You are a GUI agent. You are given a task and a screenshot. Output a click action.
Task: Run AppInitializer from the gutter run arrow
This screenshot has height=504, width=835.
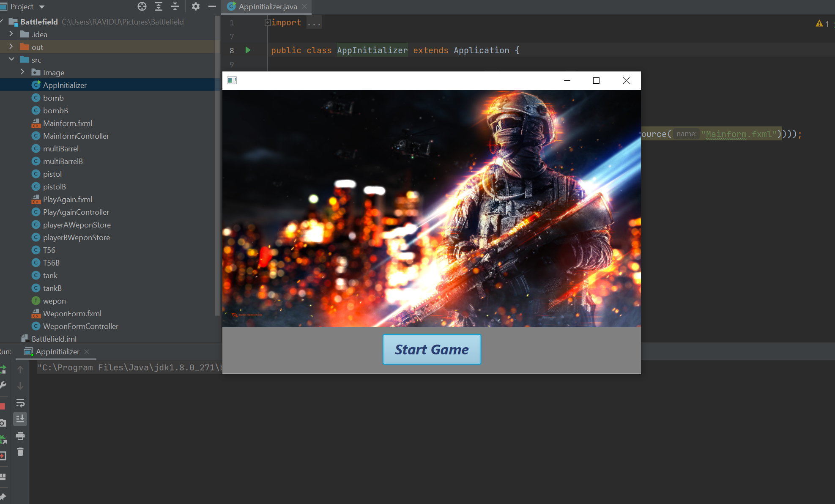248,50
